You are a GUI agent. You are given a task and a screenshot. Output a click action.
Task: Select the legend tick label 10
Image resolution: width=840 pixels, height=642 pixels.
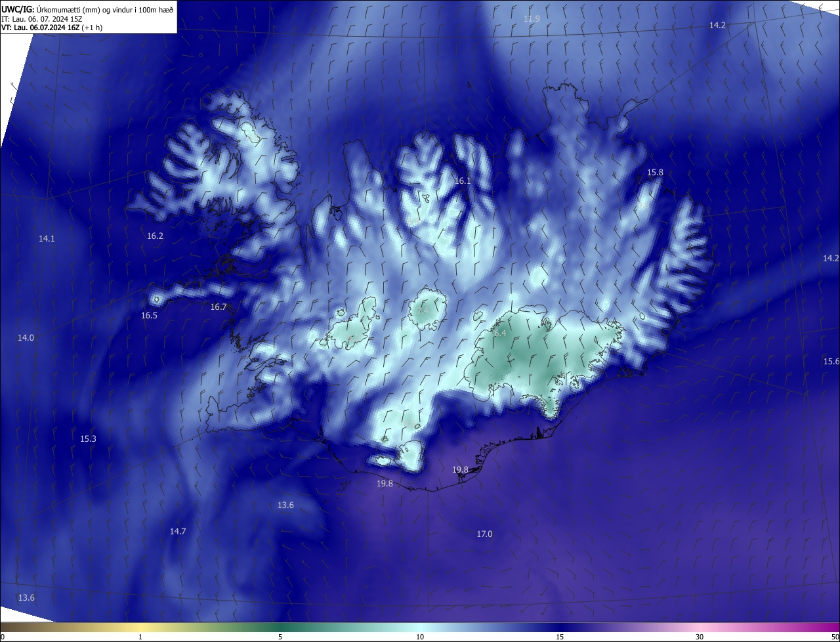point(420,637)
